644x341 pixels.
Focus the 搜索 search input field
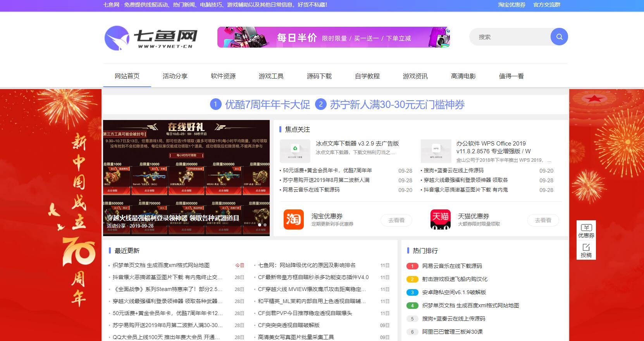pyautogui.click(x=510, y=37)
